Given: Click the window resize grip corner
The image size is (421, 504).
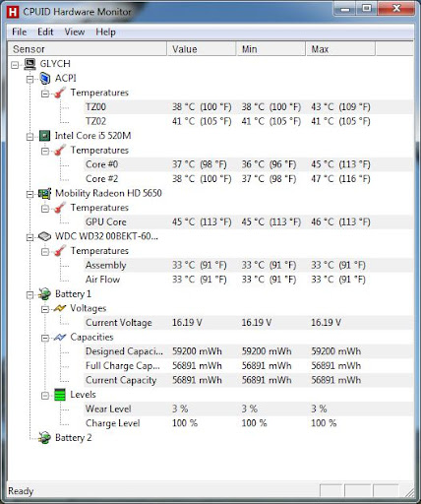Looking at the screenshot, I should coord(409,492).
